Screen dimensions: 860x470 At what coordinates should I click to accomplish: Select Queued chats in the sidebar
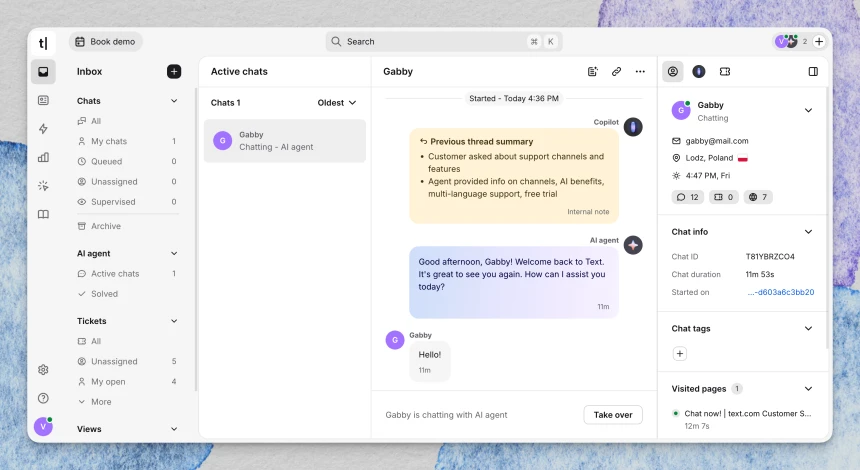[x=127, y=161]
